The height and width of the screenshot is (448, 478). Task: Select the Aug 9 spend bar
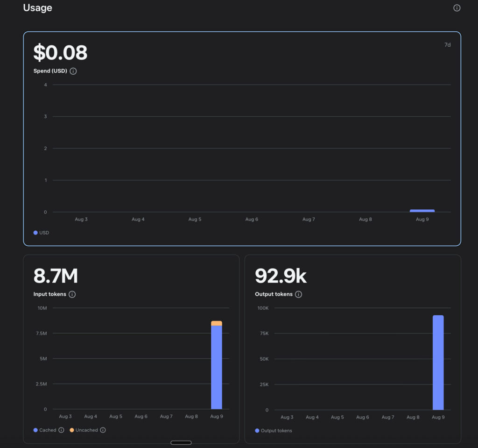pyautogui.click(x=422, y=211)
